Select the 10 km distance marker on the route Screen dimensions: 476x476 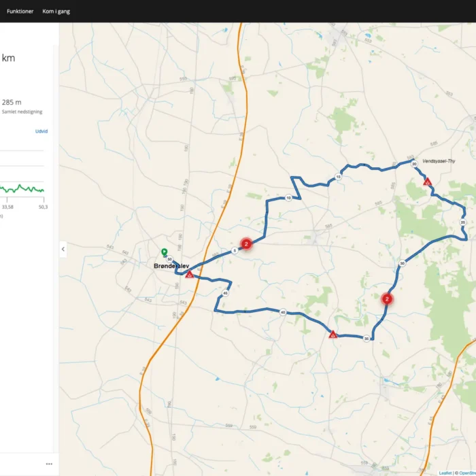288,198
